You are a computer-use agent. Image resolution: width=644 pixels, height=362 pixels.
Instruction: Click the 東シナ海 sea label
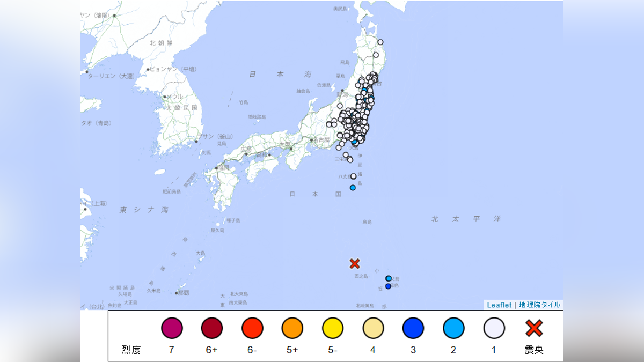pyautogui.click(x=144, y=210)
